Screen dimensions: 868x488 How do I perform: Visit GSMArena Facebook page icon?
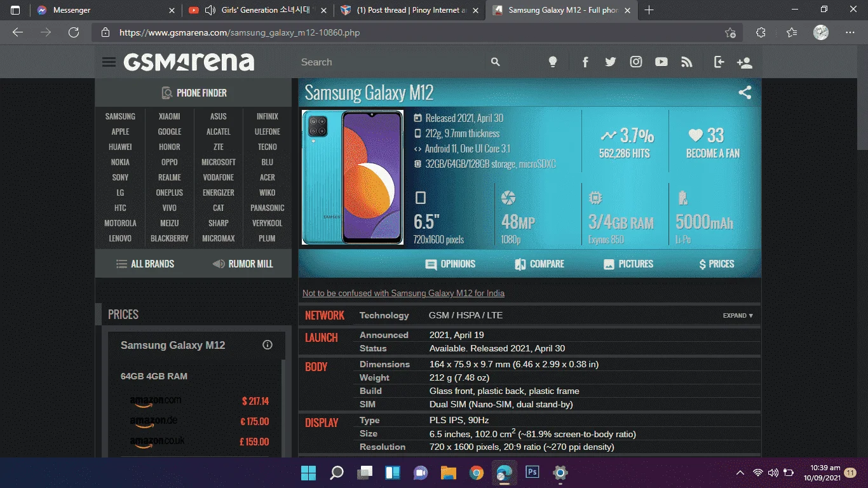click(585, 62)
